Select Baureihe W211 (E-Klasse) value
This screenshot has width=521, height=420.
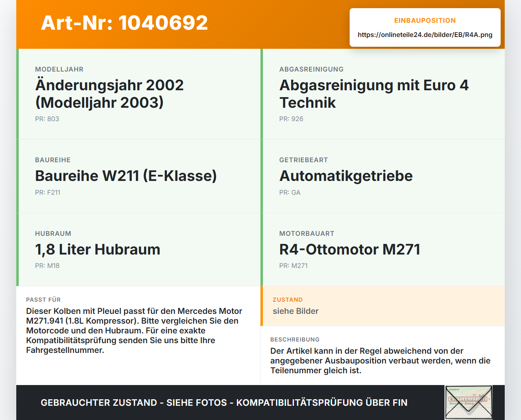(126, 176)
